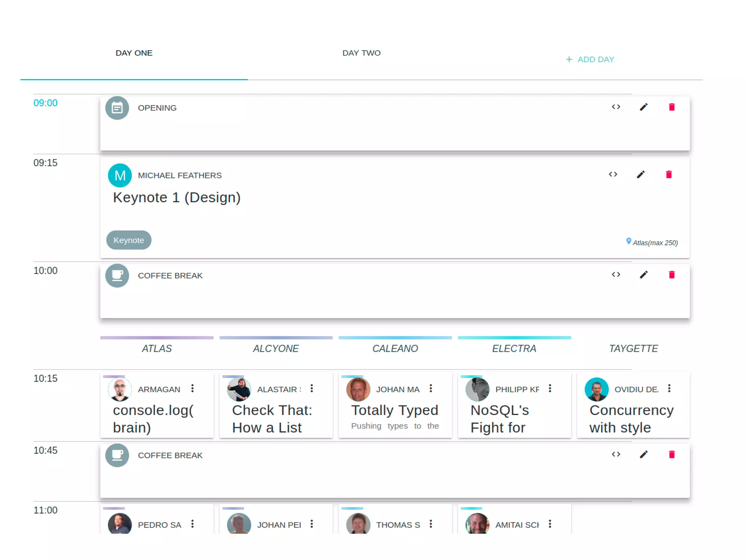The image size is (747, 560).
Task: Click the Add Day button
Action: [590, 59]
